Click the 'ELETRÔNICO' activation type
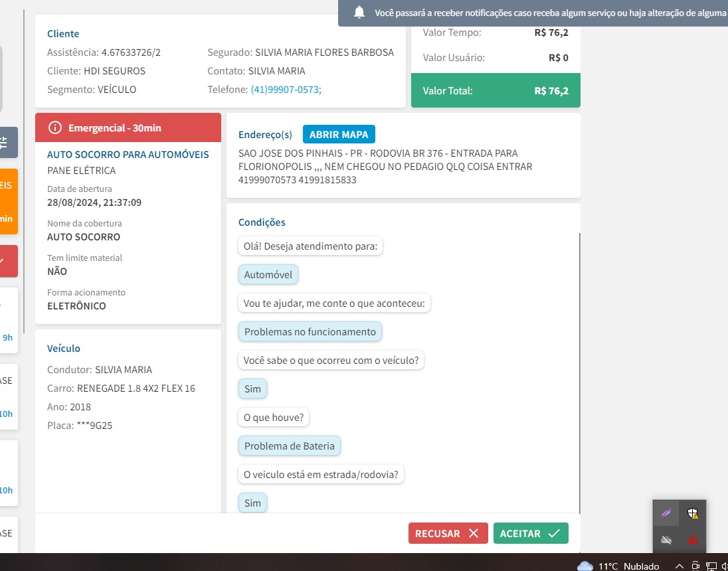Screen dimensions: 728x571 tap(76, 306)
